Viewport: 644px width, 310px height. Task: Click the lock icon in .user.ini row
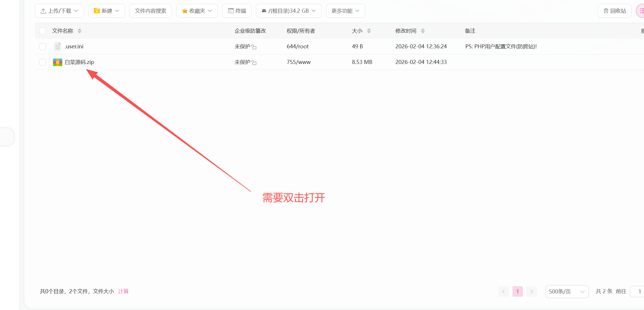click(x=254, y=47)
